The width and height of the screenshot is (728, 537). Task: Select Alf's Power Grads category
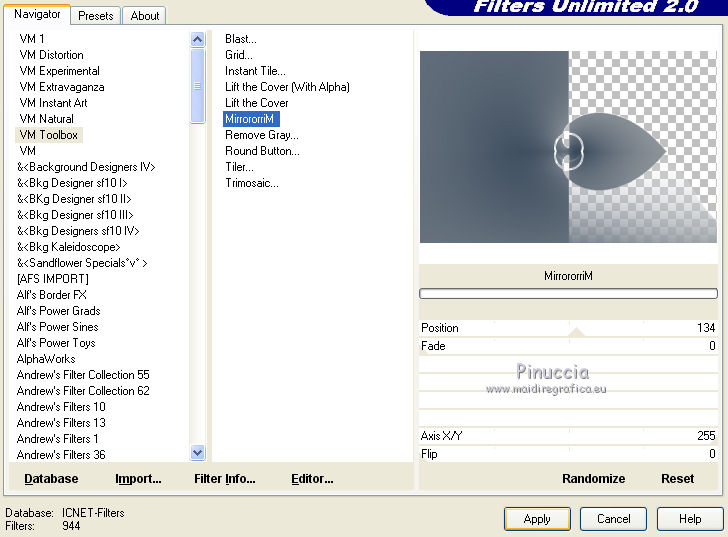pos(58,311)
